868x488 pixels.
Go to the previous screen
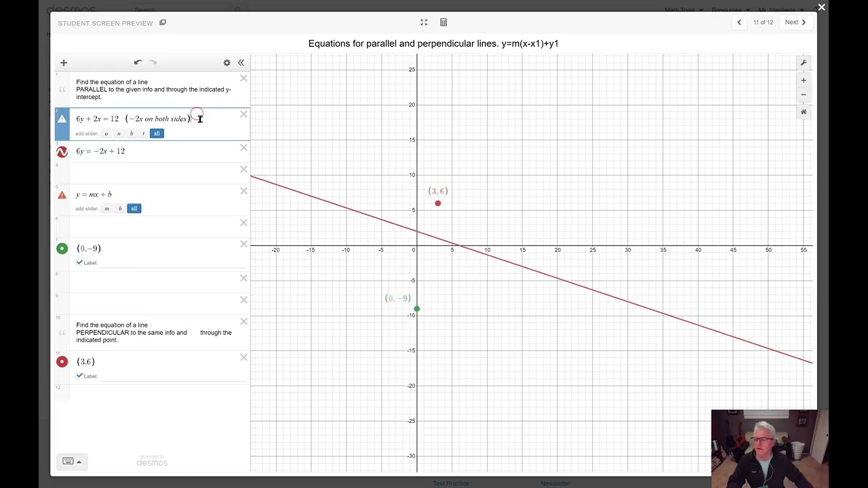739,22
